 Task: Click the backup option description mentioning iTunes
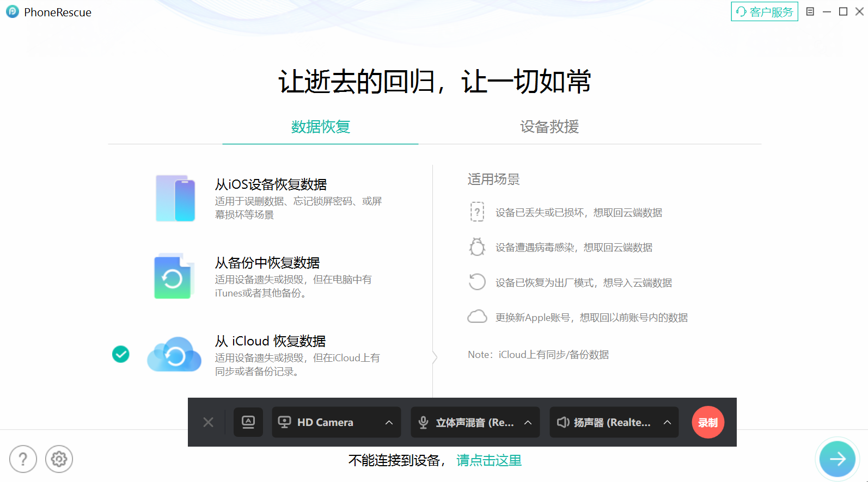point(293,286)
